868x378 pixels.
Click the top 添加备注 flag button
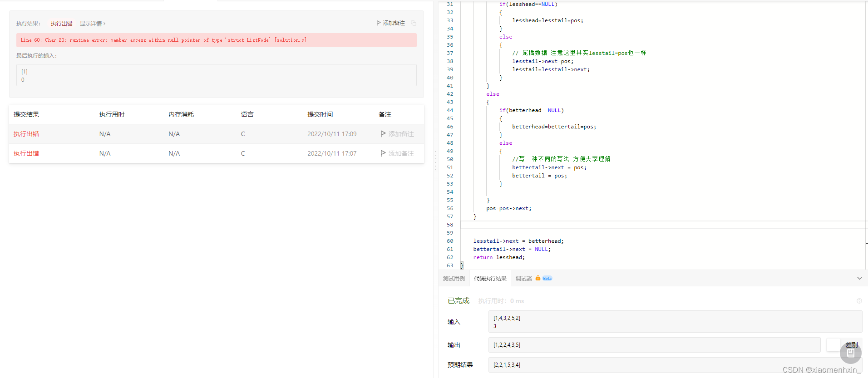[390, 23]
